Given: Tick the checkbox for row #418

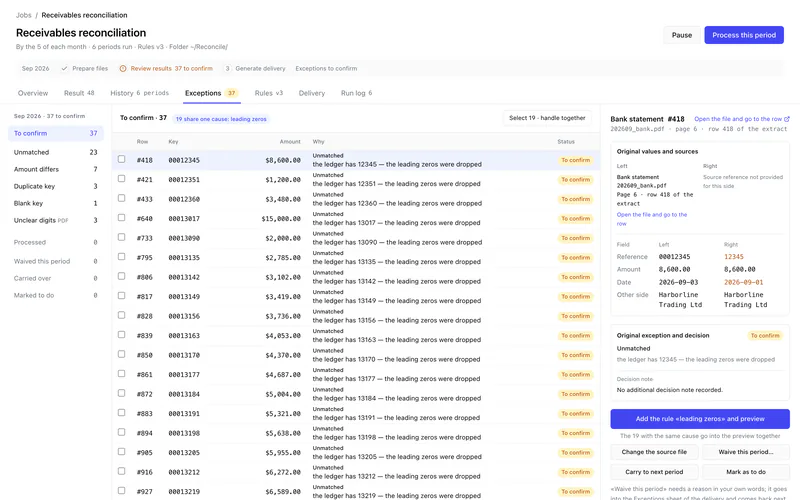Looking at the screenshot, I should click(x=121, y=159).
